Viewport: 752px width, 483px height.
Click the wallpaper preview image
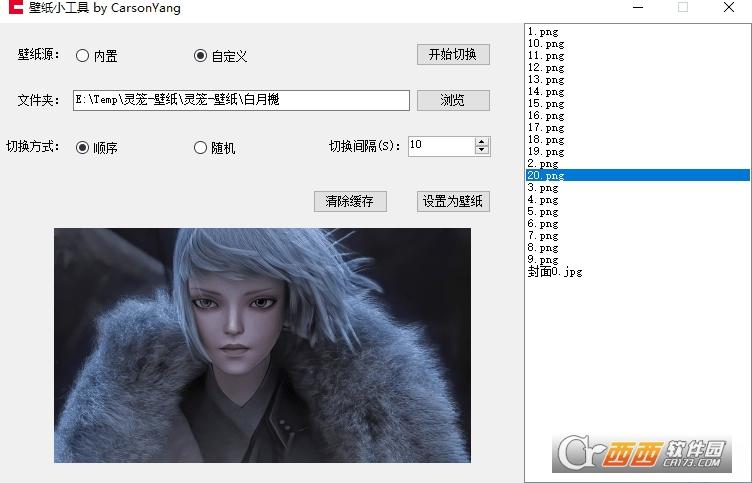click(x=262, y=345)
